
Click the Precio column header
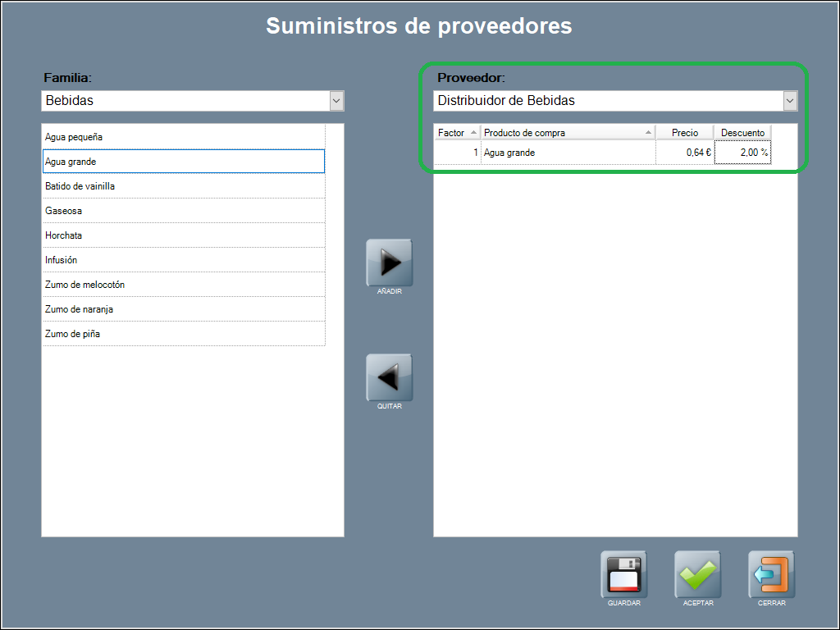point(685,133)
